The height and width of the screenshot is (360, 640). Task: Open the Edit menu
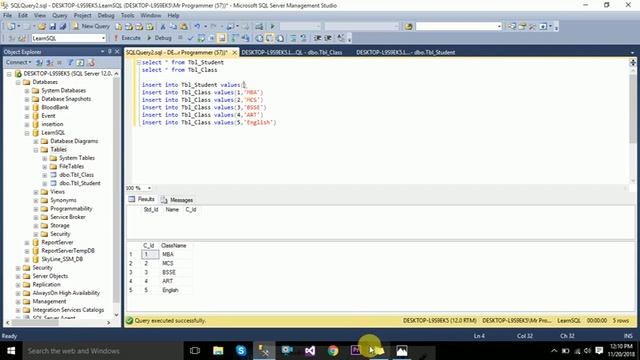(x=23, y=15)
